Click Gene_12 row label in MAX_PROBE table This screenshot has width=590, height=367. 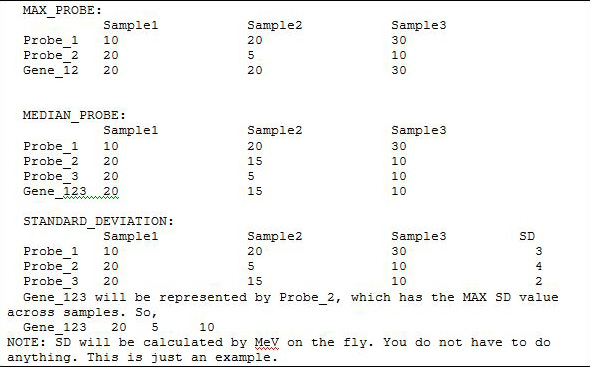click(x=51, y=70)
